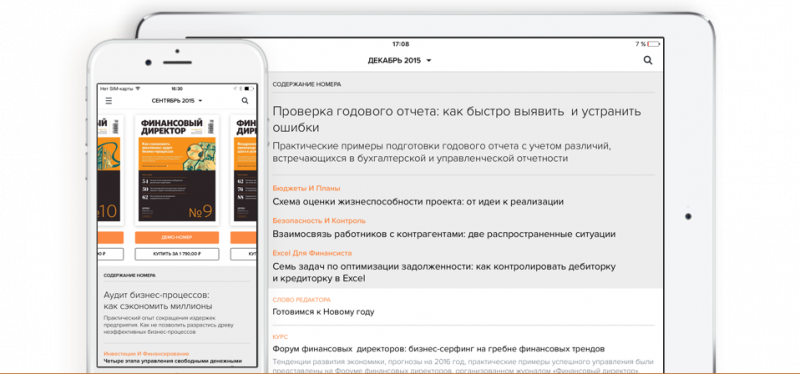Open Форум финансовых директоров article
Viewport: 800px width, 374px height.
coord(439,349)
